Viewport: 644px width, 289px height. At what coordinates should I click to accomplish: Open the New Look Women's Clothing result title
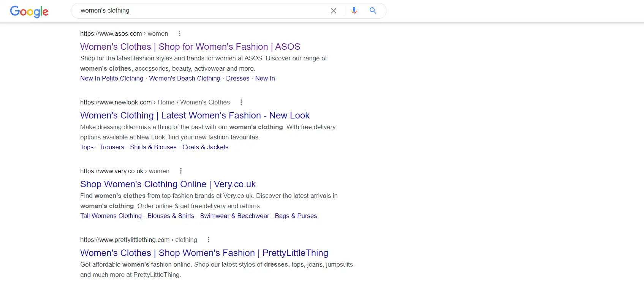(195, 115)
